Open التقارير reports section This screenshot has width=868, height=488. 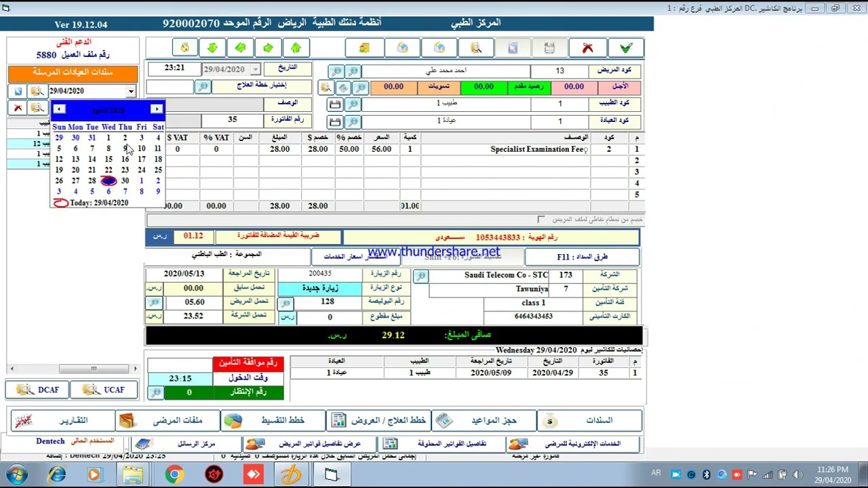[62, 420]
